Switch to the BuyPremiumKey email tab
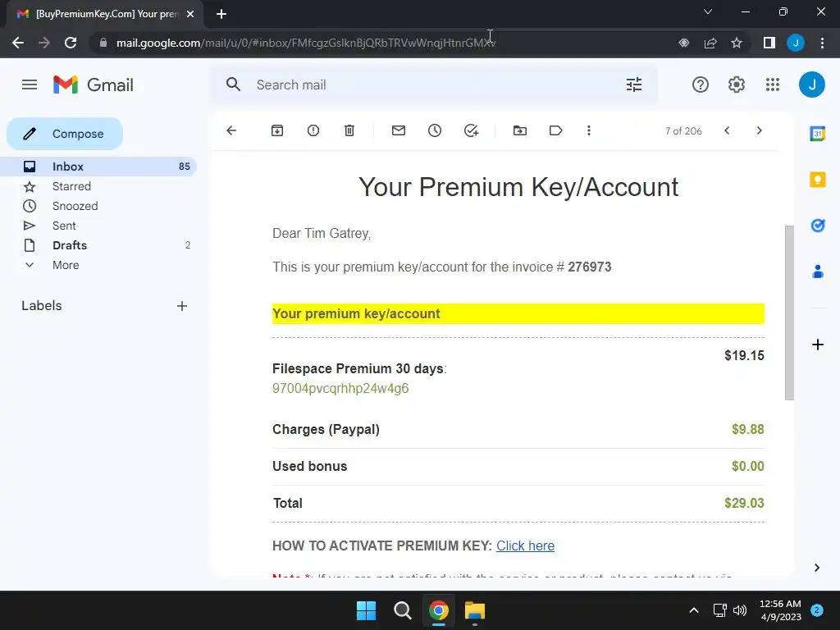The width and height of the screenshot is (840, 630). (x=106, y=14)
